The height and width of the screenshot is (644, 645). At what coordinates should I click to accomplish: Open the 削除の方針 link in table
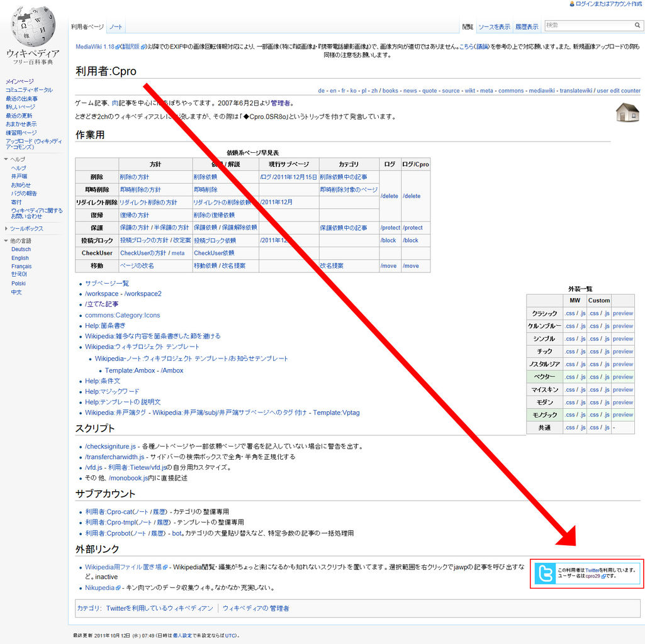point(135,177)
